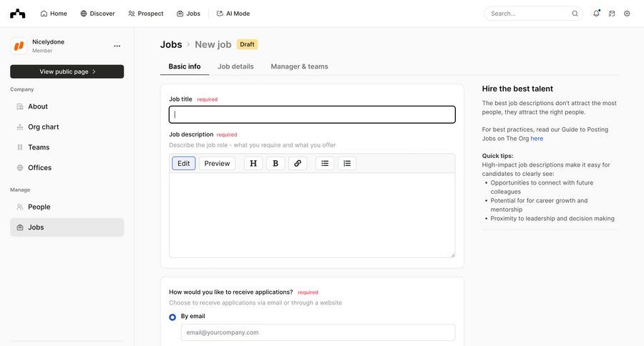Click the briefcase icon of the sidebar Jobs item
The width and height of the screenshot is (644, 346).
(x=20, y=227)
